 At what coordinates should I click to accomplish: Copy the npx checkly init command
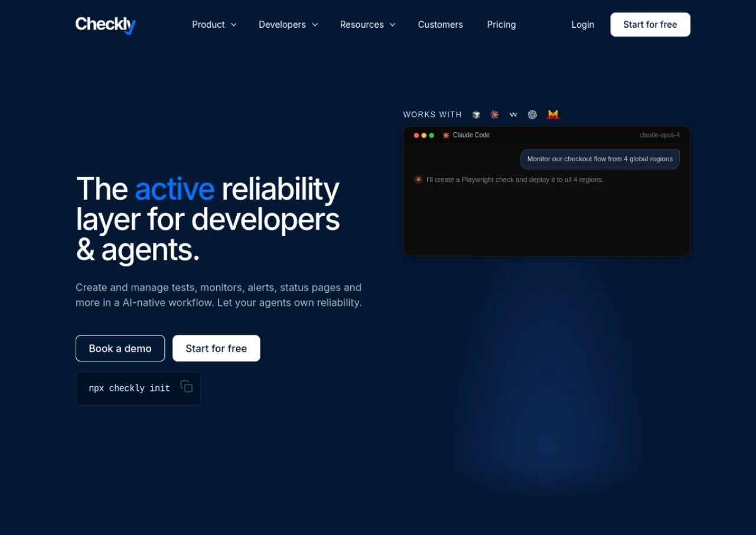pyautogui.click(x=187, y=386)
